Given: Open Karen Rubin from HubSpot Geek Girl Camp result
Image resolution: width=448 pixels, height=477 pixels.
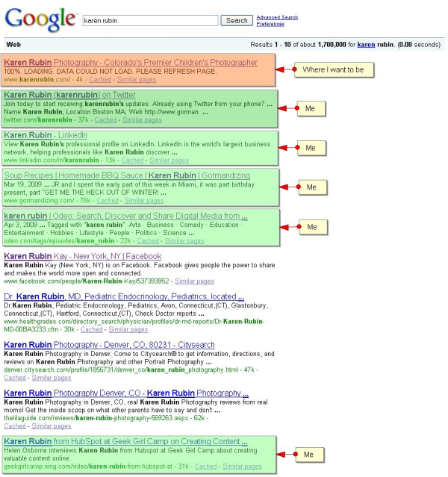Looking at the screenshot, I should (x=125, y=441).
